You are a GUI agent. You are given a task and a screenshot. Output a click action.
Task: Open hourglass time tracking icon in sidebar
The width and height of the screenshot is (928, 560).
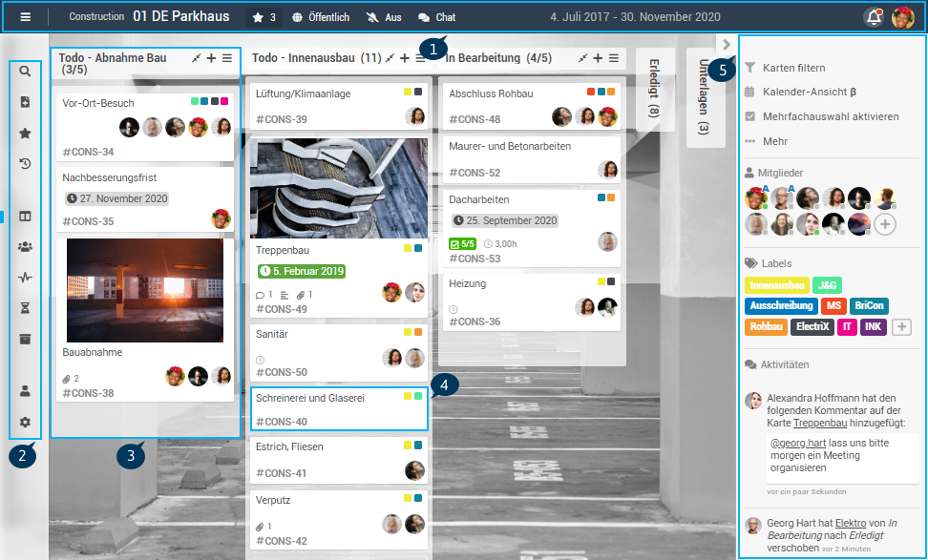[25, 308]
